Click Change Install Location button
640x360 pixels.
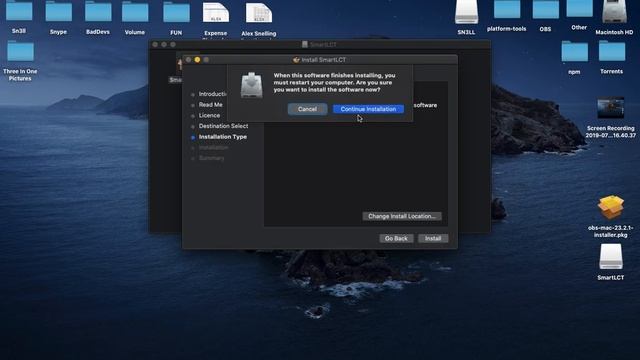[x=402, y=216]
